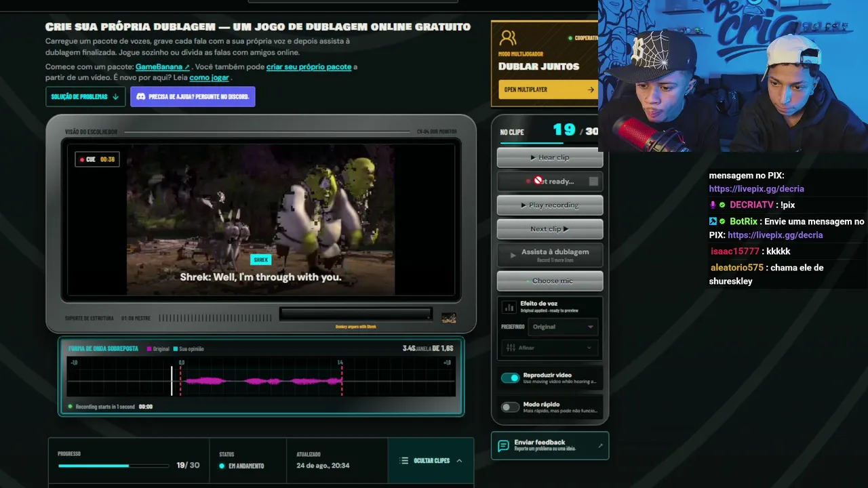Open the livepix.gg/decria link in chat header
The width and height of the screenshot is (868, 488).
pyautogui.click(x=756, y=189)
